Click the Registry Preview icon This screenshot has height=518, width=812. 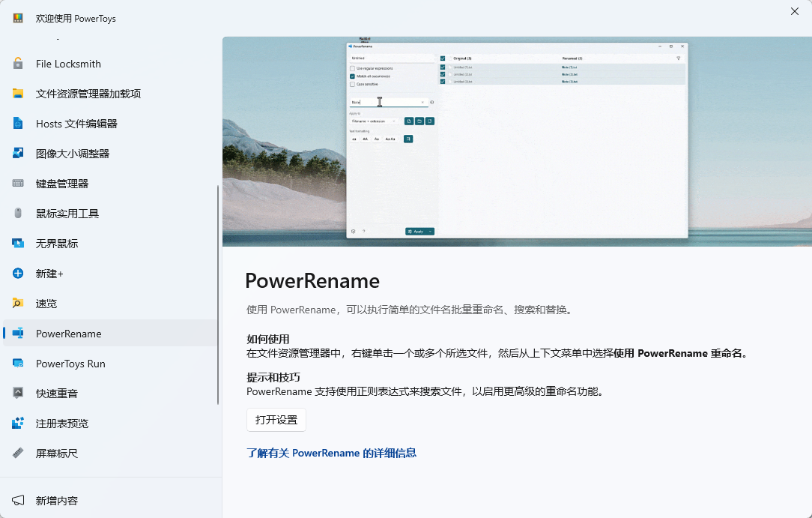[18, 424]
